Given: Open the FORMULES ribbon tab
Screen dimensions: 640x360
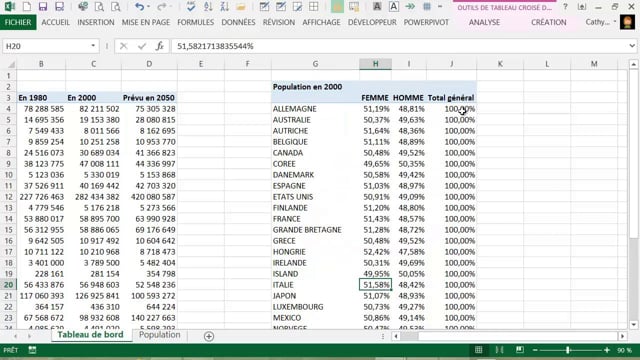Looking at the screenshot, I should [196, 22].
